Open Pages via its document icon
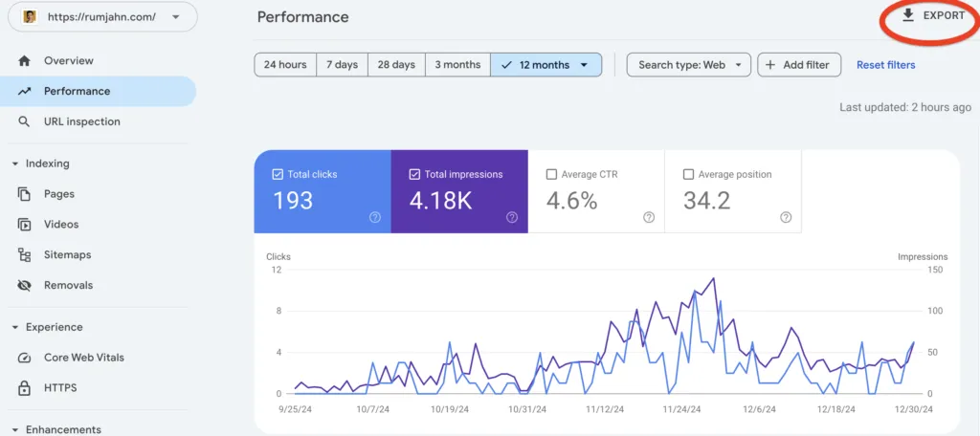 tap(25, 194)
